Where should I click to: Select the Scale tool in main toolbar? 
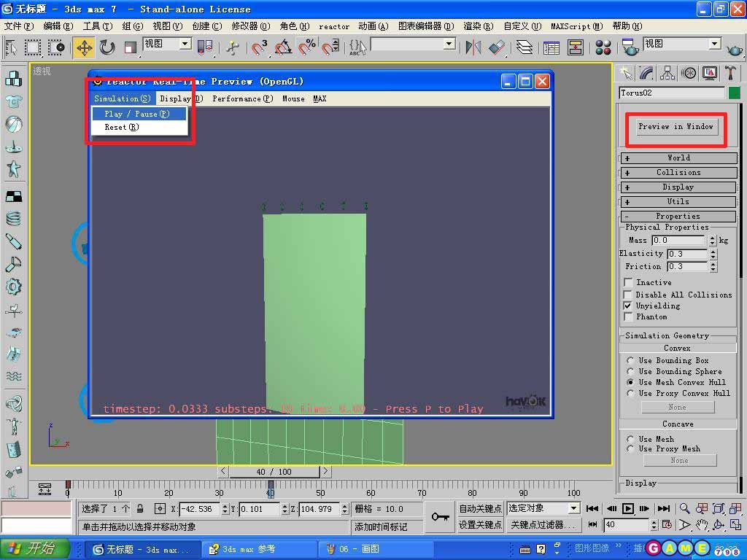130,47
